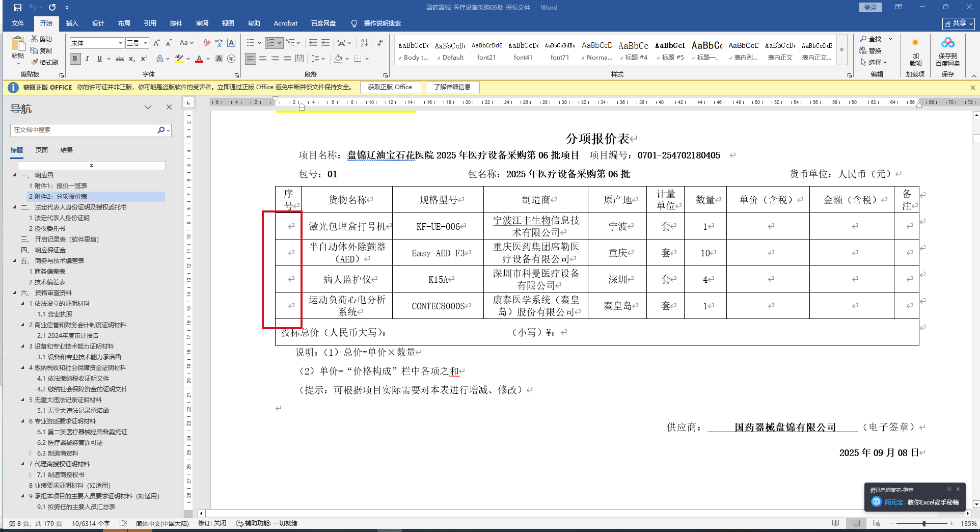980x532 pixels.
Task: Open the 页面 (Pages) tab in navigation pane
Action: tap(42, 150)
